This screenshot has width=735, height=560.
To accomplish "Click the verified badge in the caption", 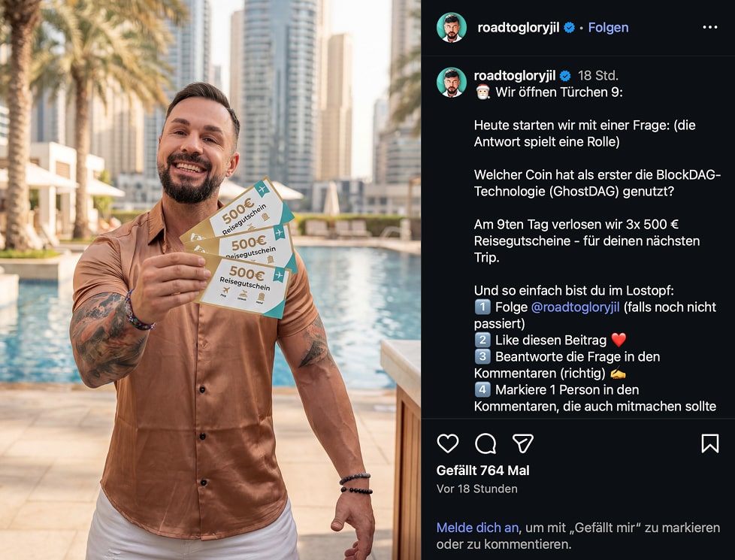I will click(x=565, y=75).
